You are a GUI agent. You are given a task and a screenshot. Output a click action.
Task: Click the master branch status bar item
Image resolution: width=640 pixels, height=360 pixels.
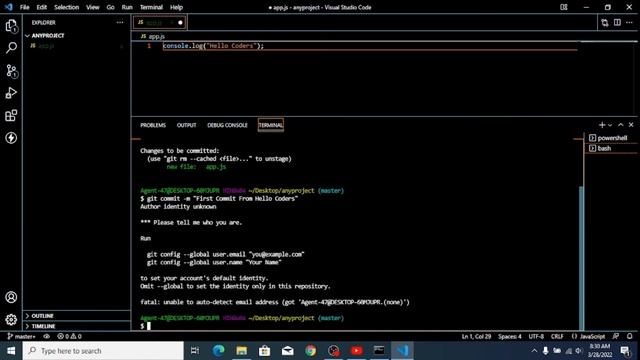[21, 336]
